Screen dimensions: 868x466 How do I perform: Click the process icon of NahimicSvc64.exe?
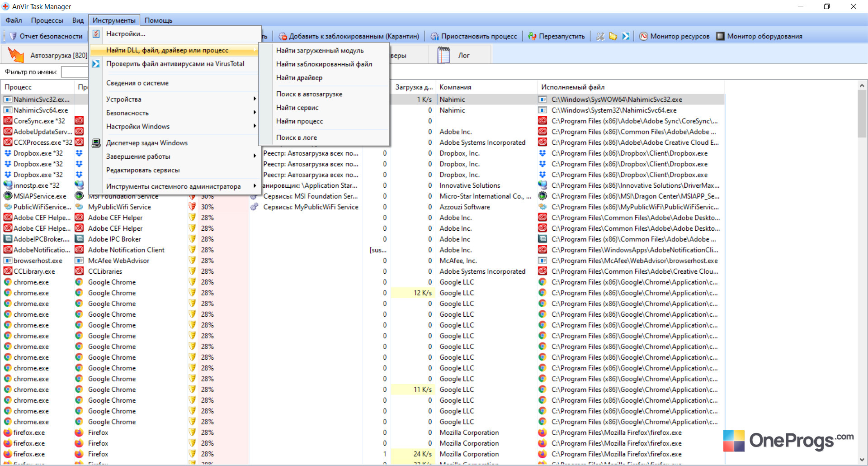[8, 110]
